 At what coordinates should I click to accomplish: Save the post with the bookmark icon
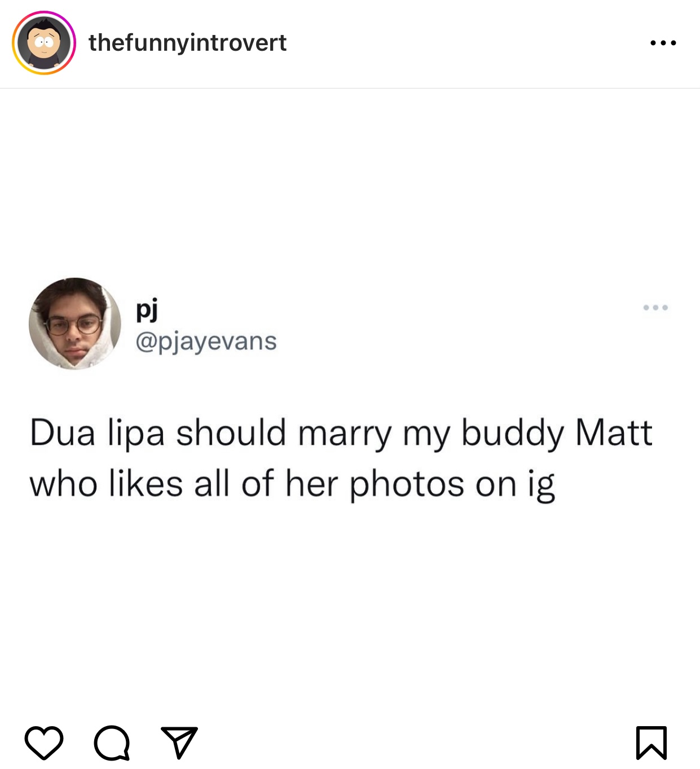point(651,743)
